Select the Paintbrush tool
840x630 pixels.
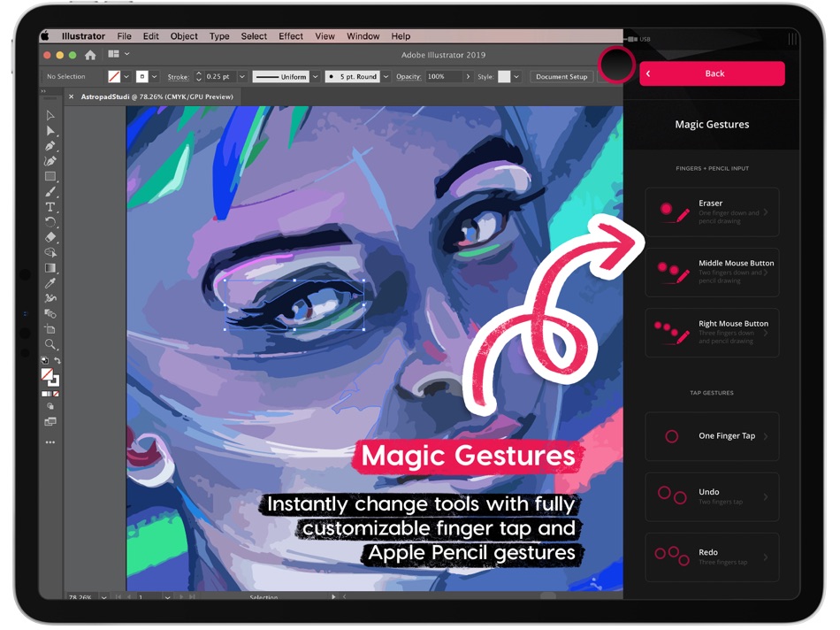[50, 191]
